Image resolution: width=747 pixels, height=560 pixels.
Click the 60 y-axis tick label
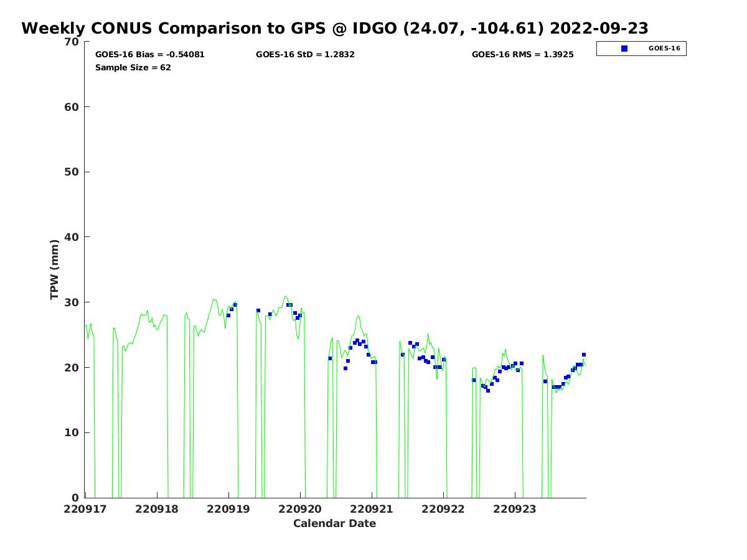72,107
